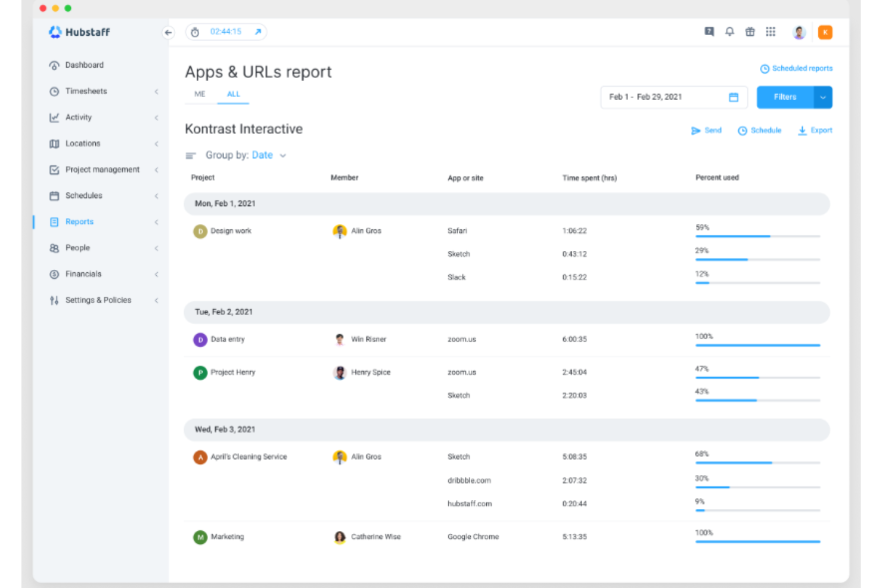
Task: Click the timer stopwatch icon
Action: 195,32
